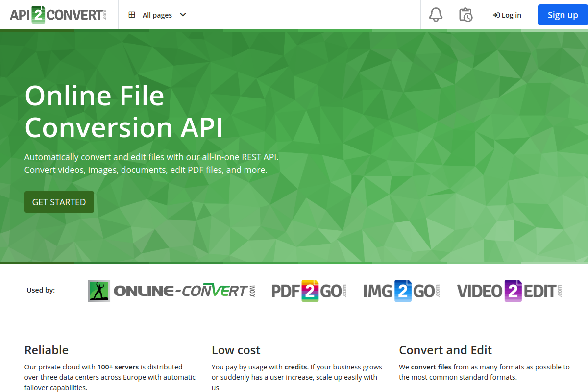Click the Log in link

(x=507, y=15)
